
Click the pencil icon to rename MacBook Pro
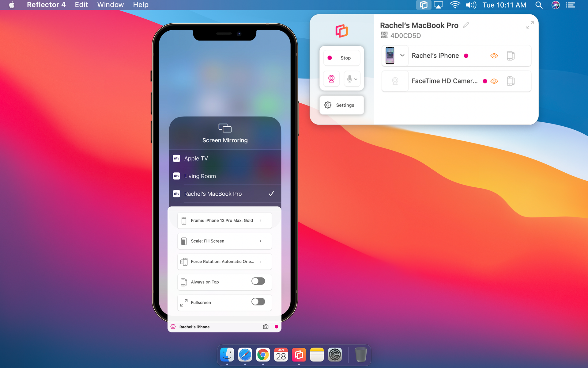pos(466,25)
